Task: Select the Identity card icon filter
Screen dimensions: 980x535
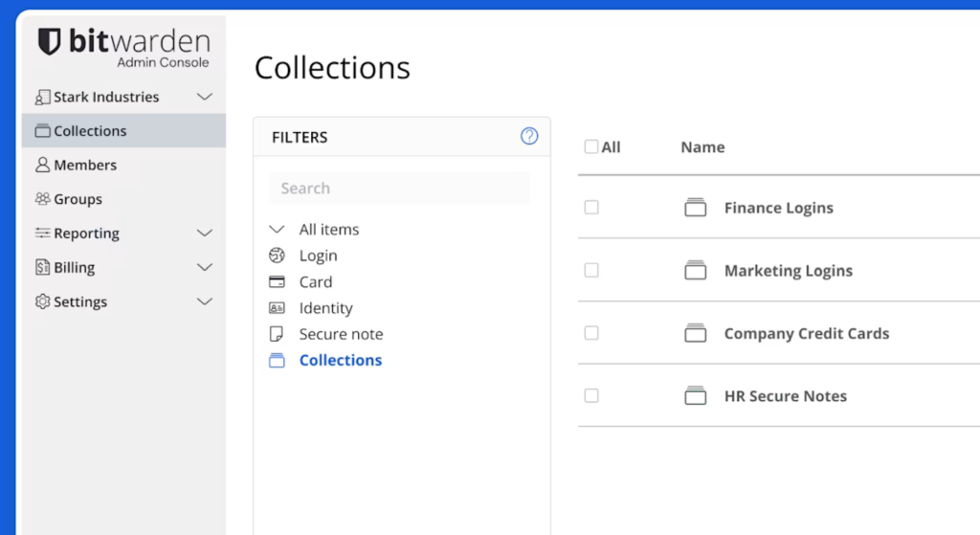Action: (277, 308)
